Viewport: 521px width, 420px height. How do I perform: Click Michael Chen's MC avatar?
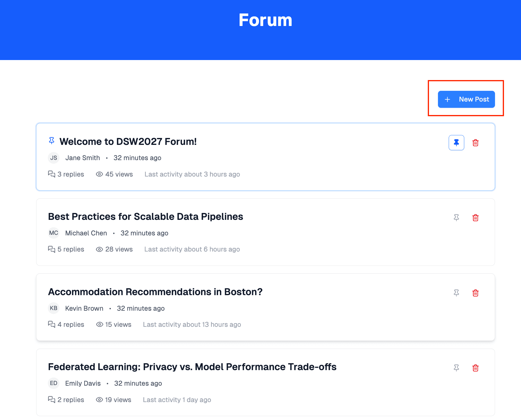(x=53, y=233)
